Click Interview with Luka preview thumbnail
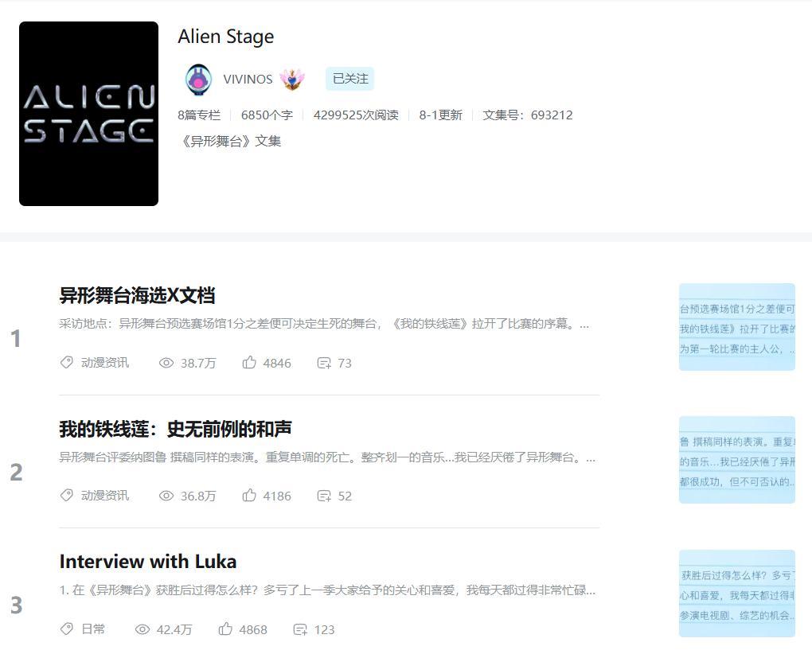Image resolution: width=812 pixels, height=654 pixels. pyautogui.click(x=736, y=594)
